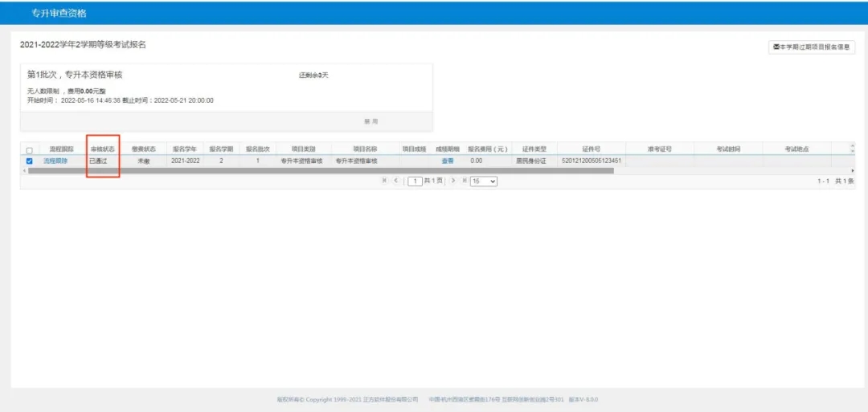Click the 还剩余3天 remaining-days text
868x412 pixels.
point(314,75)
